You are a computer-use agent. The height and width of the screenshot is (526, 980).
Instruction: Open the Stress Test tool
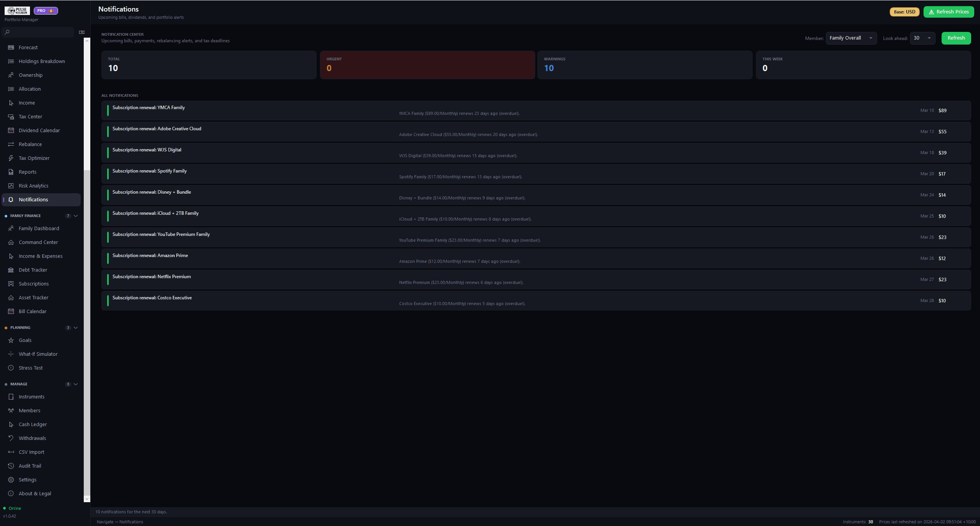(x=30, y=368)
